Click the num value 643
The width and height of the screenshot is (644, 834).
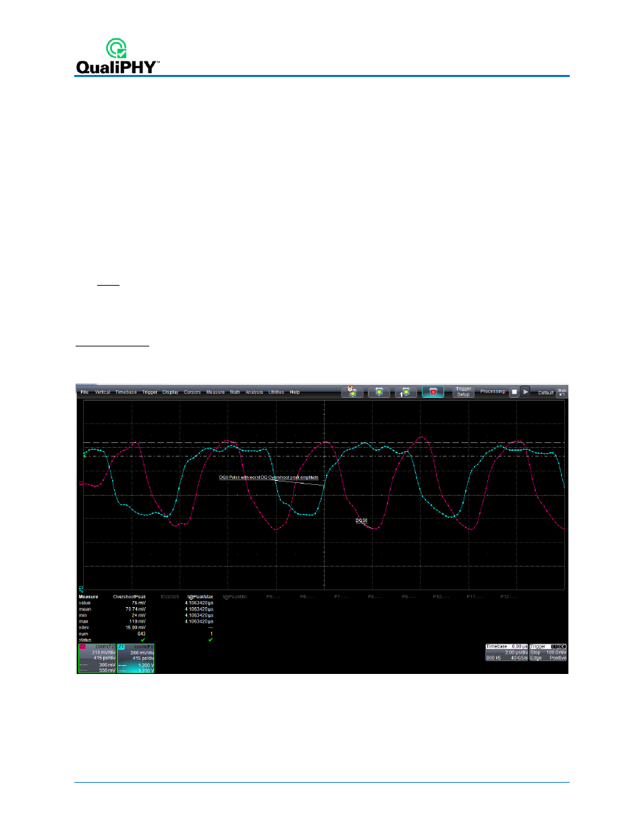click(x=141, y=633)
